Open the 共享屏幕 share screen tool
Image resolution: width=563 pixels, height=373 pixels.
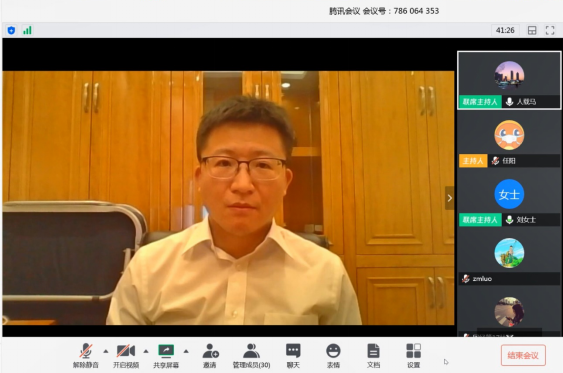[x=166, y=355]
